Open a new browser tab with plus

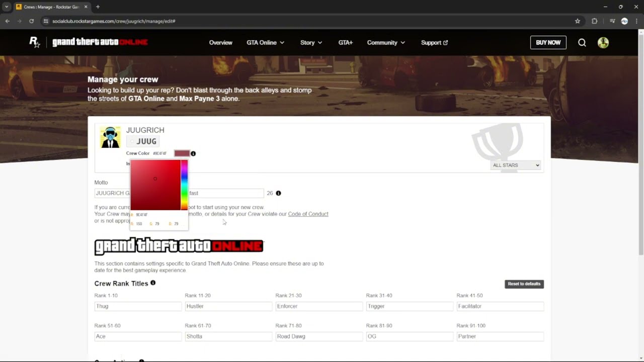[98, 7]
